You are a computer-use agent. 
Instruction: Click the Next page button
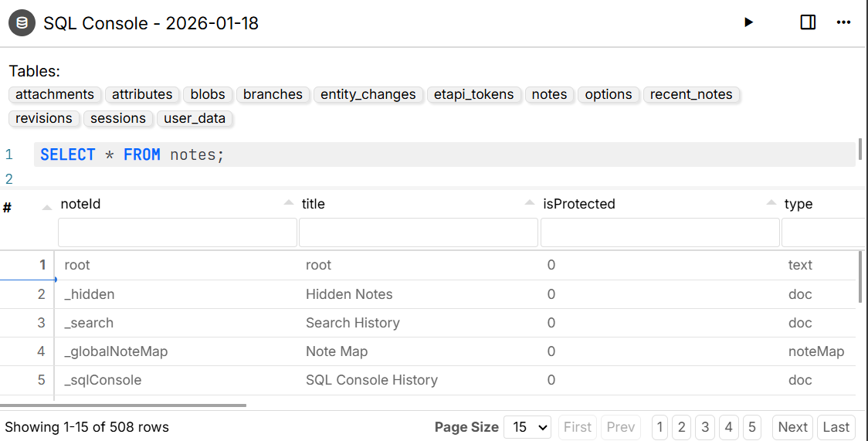tap(792, 427)
